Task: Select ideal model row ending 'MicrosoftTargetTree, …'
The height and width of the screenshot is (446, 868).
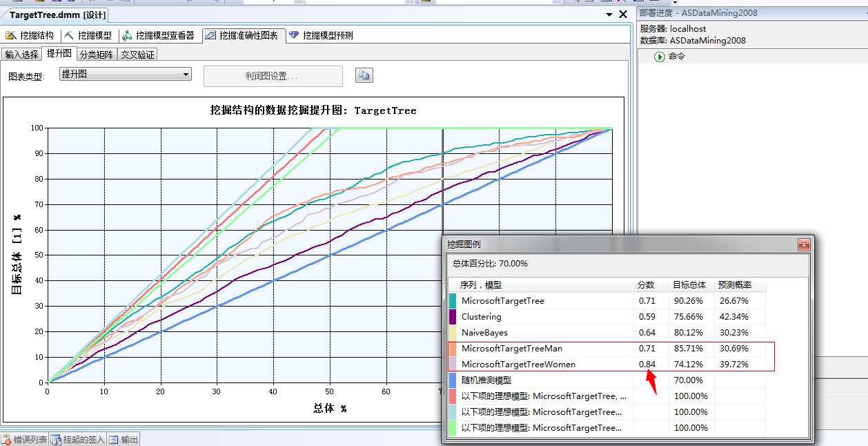Action: 607,396
